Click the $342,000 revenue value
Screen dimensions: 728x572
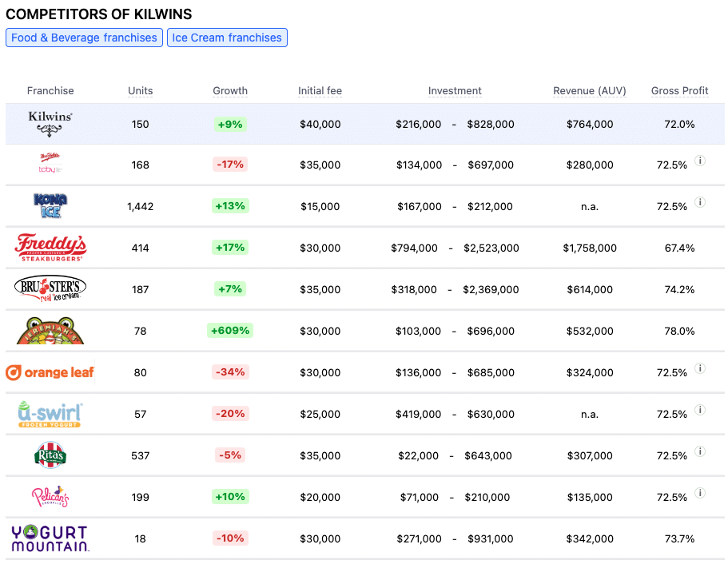(x=590, y=538)
